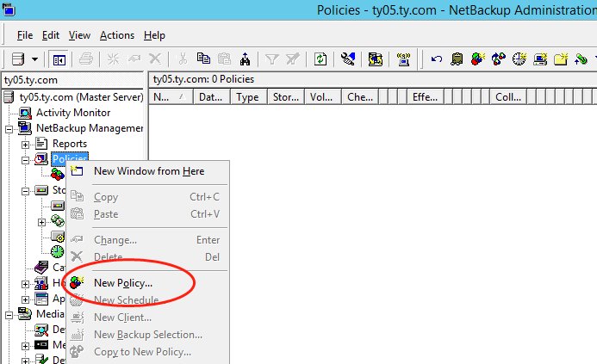Screen dimensions: 597x364
Task: Collapse the Policies node
Action: [25, 161]
